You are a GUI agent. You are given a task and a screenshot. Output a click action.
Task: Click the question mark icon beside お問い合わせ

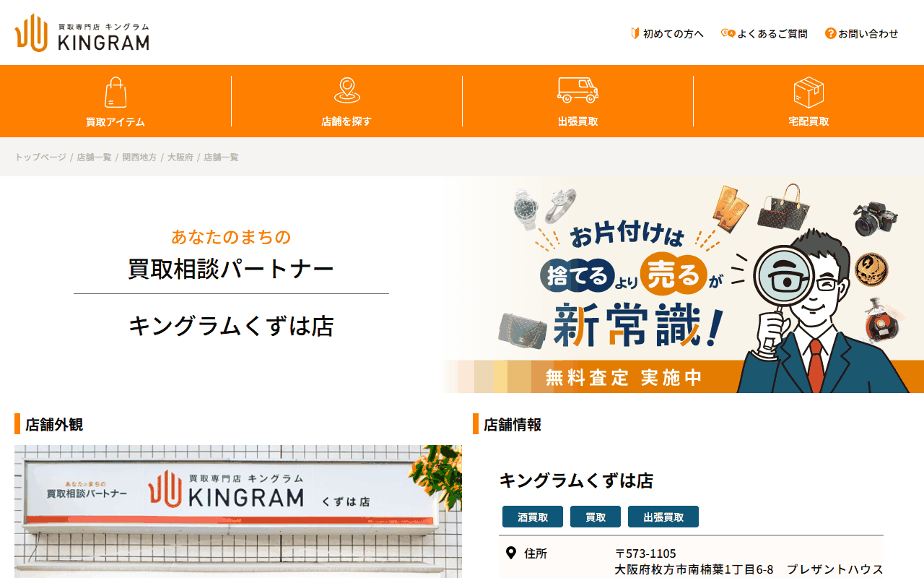coord(831,33)
